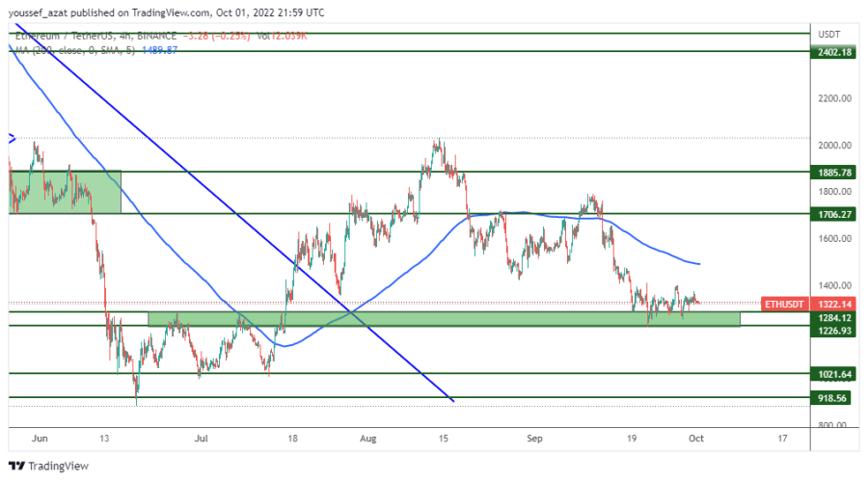The height and width of the screenshot is (481, 868).
Task: Click the 1284.12 price level label
Action: (x=833, y=317)
